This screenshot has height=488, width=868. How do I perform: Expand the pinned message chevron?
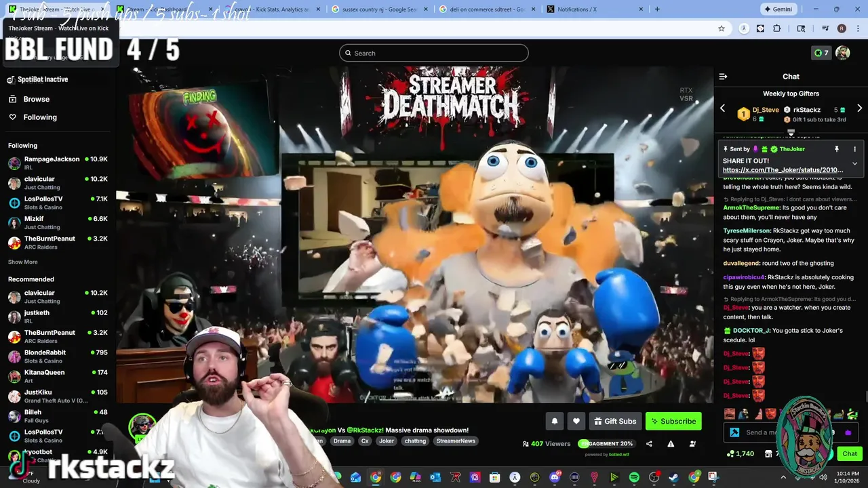(x=854, y=163)
